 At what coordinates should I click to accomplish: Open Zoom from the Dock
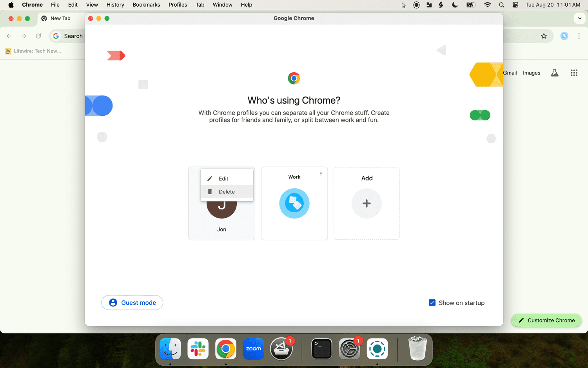click(x=253, y=349)
